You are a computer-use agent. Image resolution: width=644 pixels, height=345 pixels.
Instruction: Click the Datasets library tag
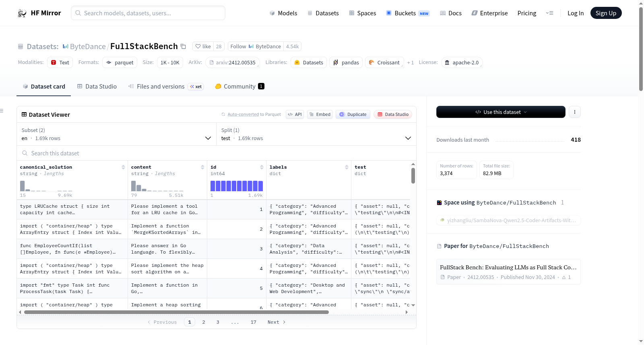(x=309, y=62)
